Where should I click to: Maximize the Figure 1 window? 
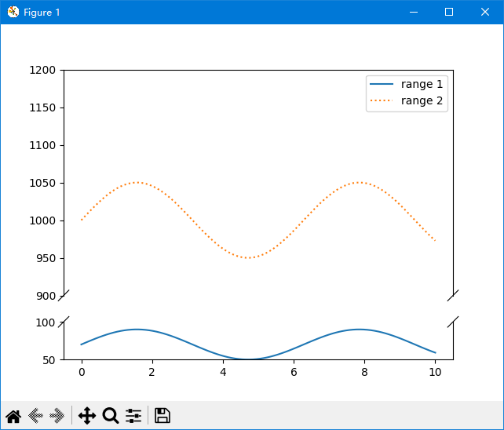[x=449, y=13]
